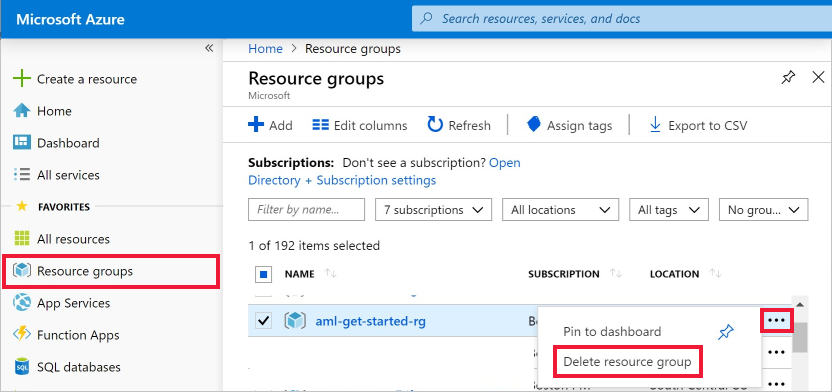Click the pin icon beside Pin to dashboard
Screen dimensions: 832x392
click(725, 332)
